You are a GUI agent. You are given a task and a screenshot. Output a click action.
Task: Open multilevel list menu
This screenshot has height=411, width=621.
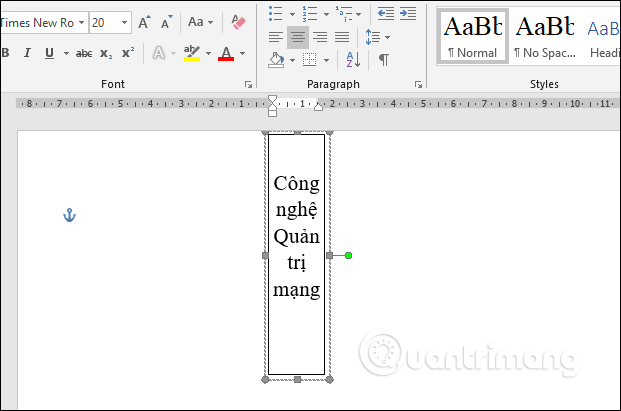[x=348, y=14]
